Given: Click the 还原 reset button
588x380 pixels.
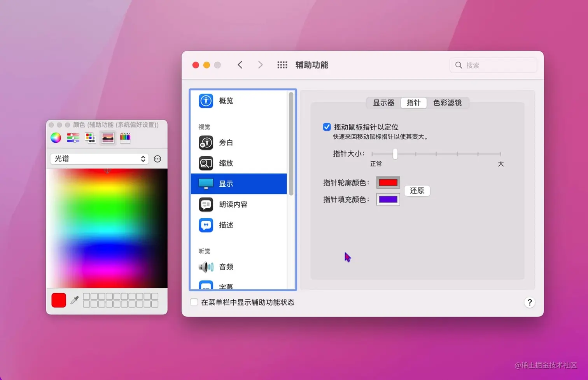Looking at the screenshot, I should pyautogui.click(x=417, y=191).
